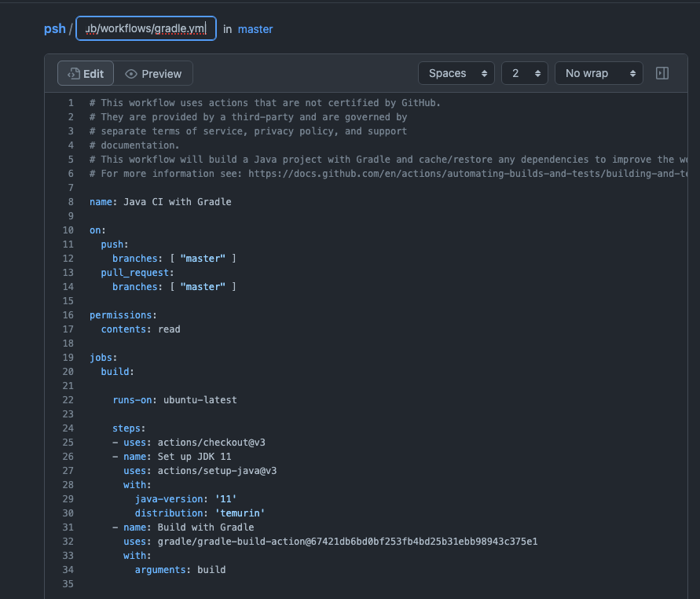Click the 'java-version: '11'' line
The height and width of the screenshot is (599, 700).
tap(185, 499)
